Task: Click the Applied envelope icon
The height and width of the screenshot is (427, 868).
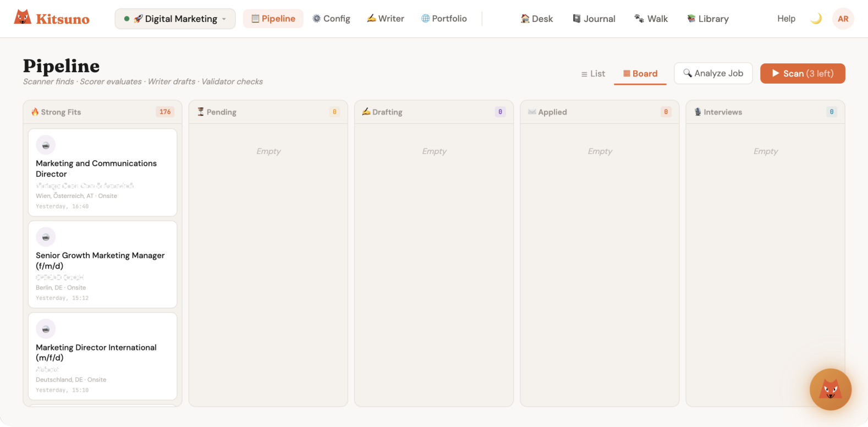Action: click(x=532, y=112)
